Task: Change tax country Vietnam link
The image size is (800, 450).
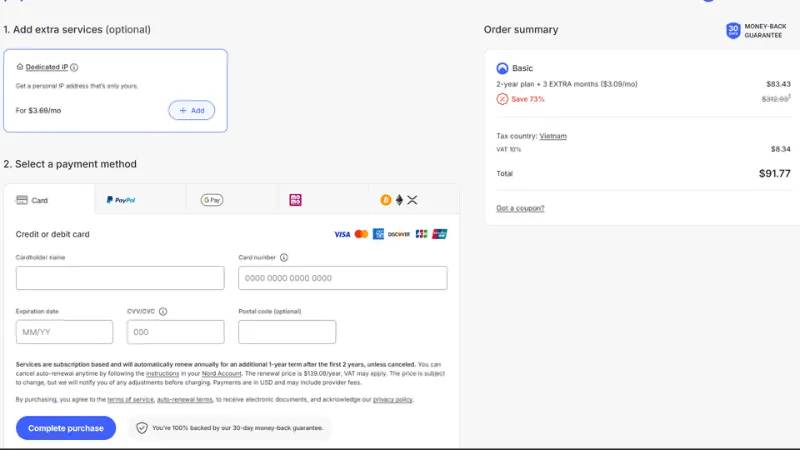Action: [553, 136]
